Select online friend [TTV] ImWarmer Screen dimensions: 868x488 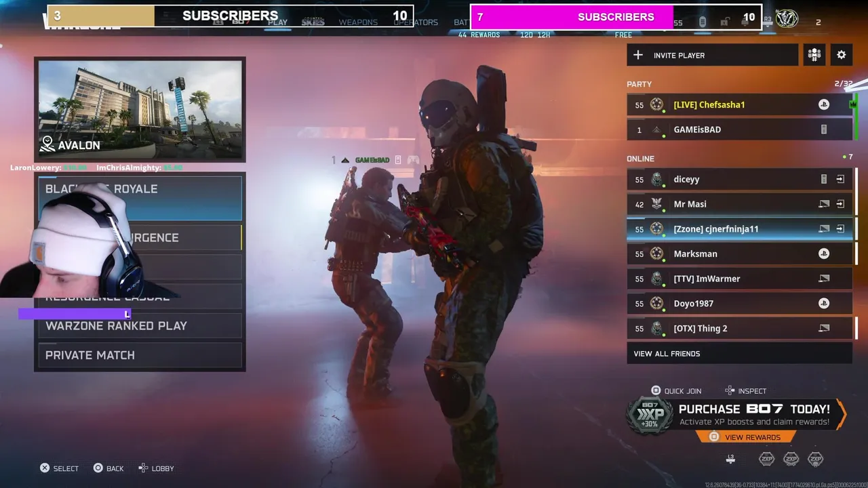(x=739, y=279)
